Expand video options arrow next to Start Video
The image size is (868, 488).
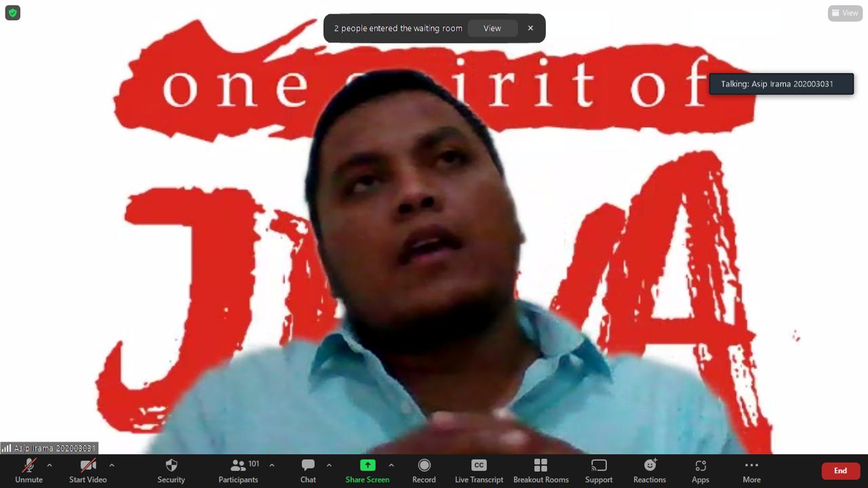tap(112, 465)
